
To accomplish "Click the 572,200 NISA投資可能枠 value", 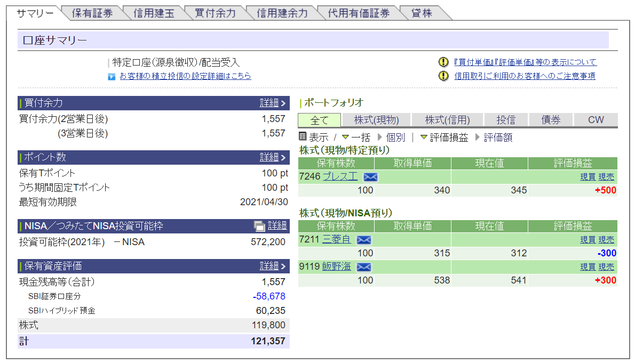I will (x=268, y=242).
